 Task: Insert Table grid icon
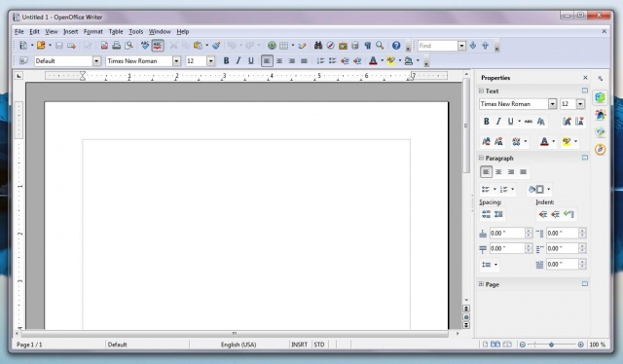click(x=283, y=46)
